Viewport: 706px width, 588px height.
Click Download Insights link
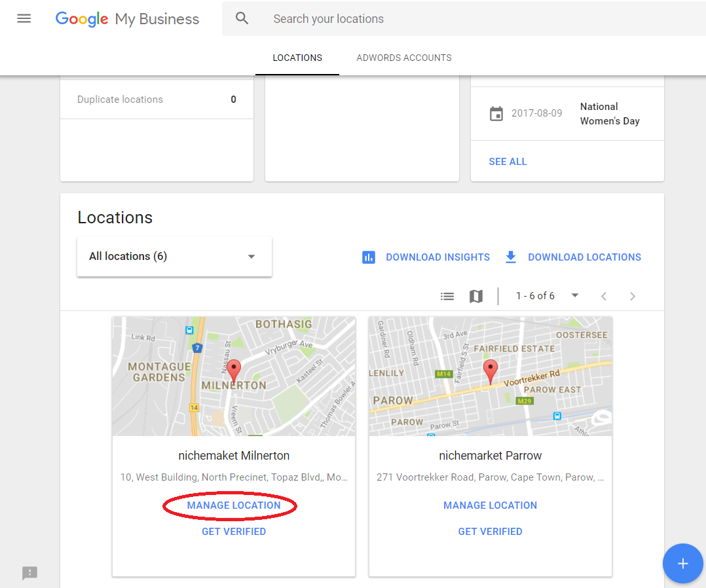(437, 257)
